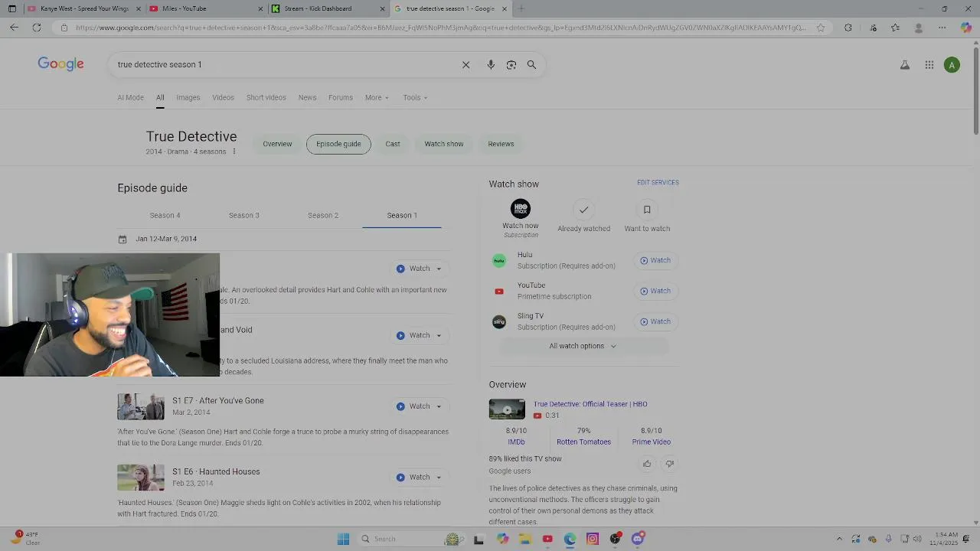980x551 pixels.
Task: Expand the More search filters dropdown
Action: (x=377, y=97)
